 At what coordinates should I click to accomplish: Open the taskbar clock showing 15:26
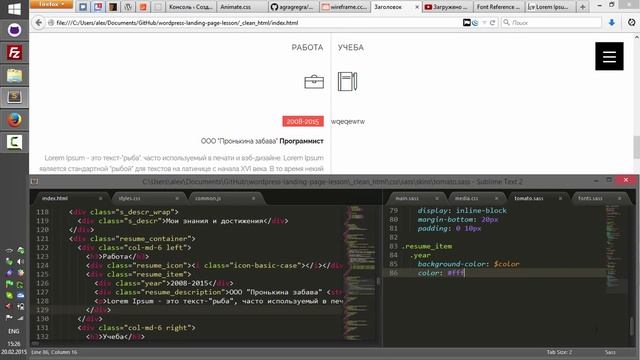[x=13, y=344]
